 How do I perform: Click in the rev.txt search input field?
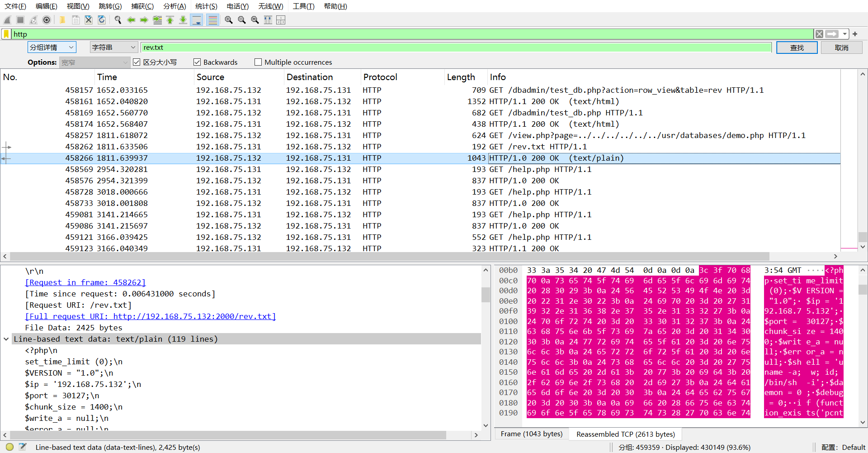[x=456, y=48]
